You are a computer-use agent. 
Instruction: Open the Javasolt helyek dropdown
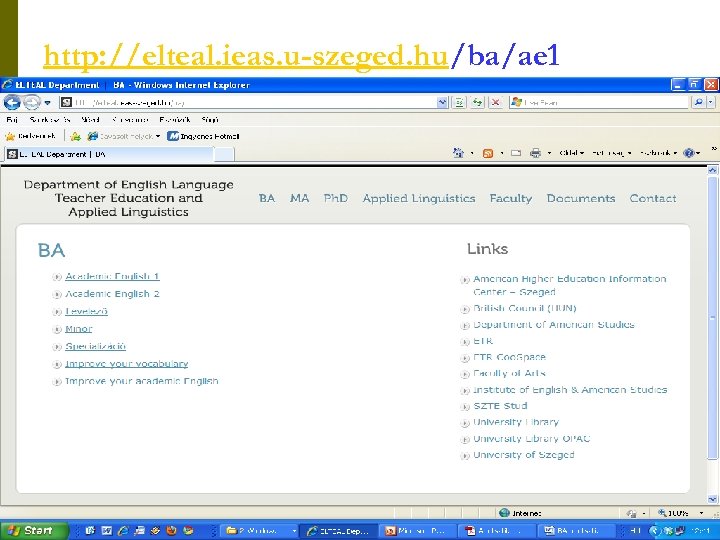pyautogui.click(x=124, y=136)
